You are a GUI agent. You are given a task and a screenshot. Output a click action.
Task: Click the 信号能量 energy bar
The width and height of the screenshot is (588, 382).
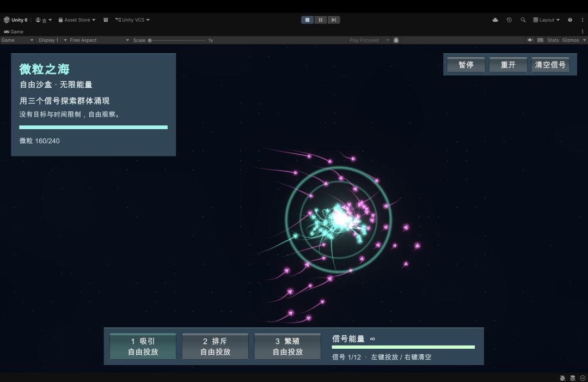point(403,347)
